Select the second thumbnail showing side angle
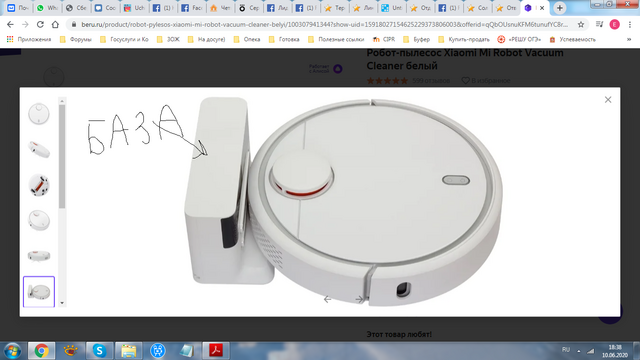The image size is (640, 360). click(x=39, y=149)
